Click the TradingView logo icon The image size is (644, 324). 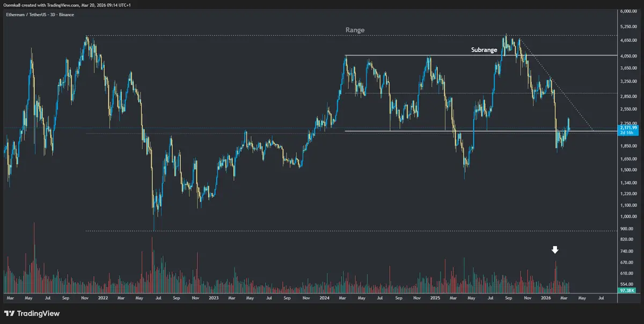(x=9, y=313)
